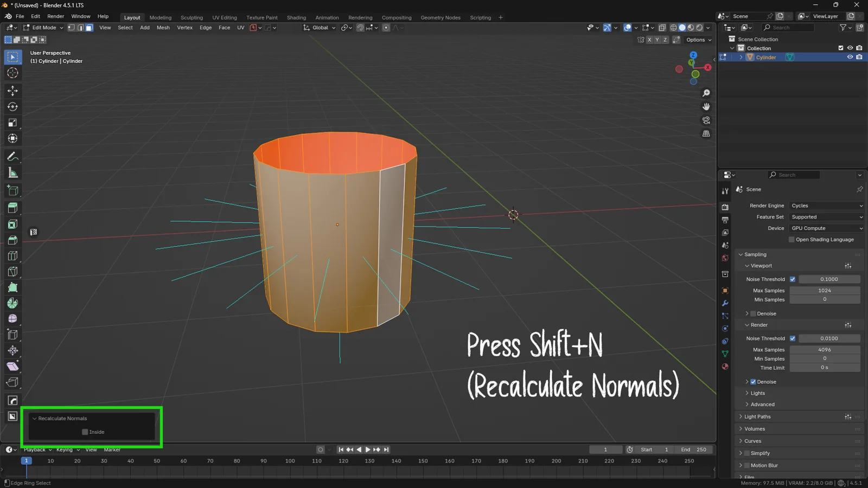This screenshot has width=868, height=488.
Task: Open the Output properties tab
Action: pos(725,220)
